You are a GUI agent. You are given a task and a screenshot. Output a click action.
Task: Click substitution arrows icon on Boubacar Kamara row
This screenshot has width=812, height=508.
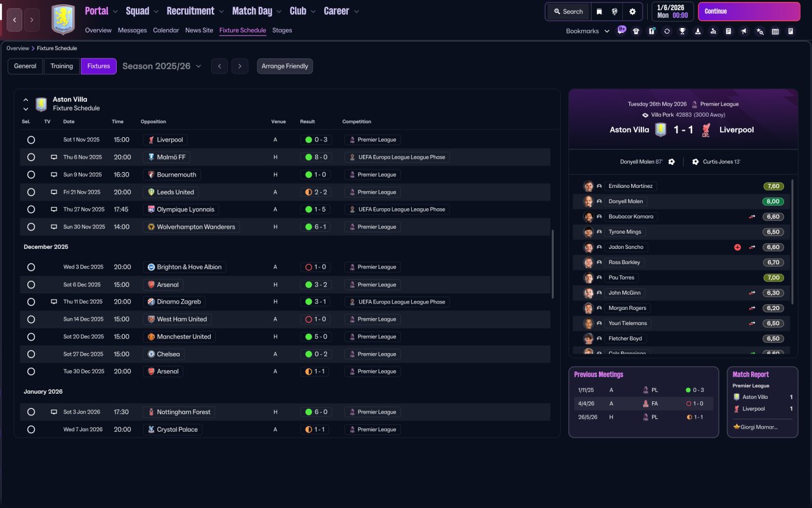click(x=752, y=217)
